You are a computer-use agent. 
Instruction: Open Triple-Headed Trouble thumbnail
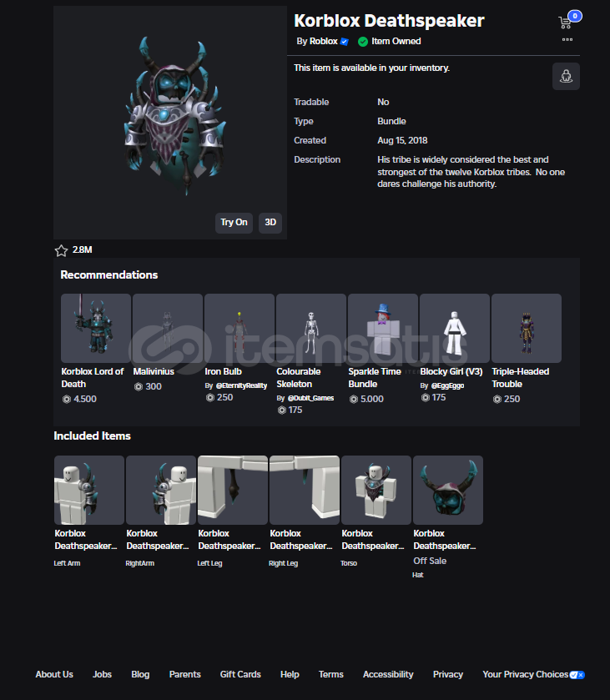pos(527,328)
